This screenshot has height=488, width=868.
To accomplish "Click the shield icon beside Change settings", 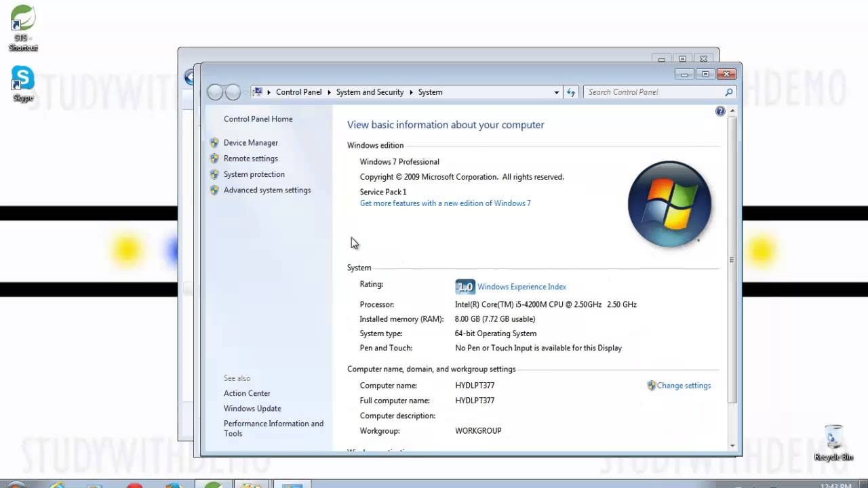I will point(652,386).
